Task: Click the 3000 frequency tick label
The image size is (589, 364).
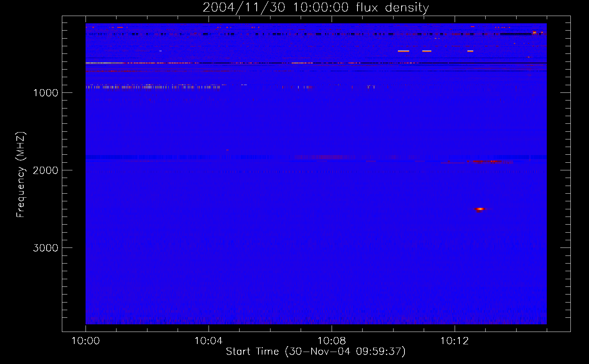Action: pos(46,248)
